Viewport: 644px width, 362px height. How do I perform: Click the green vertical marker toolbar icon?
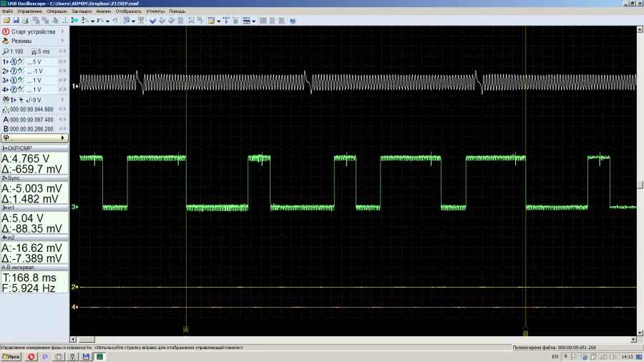point(65,21)
